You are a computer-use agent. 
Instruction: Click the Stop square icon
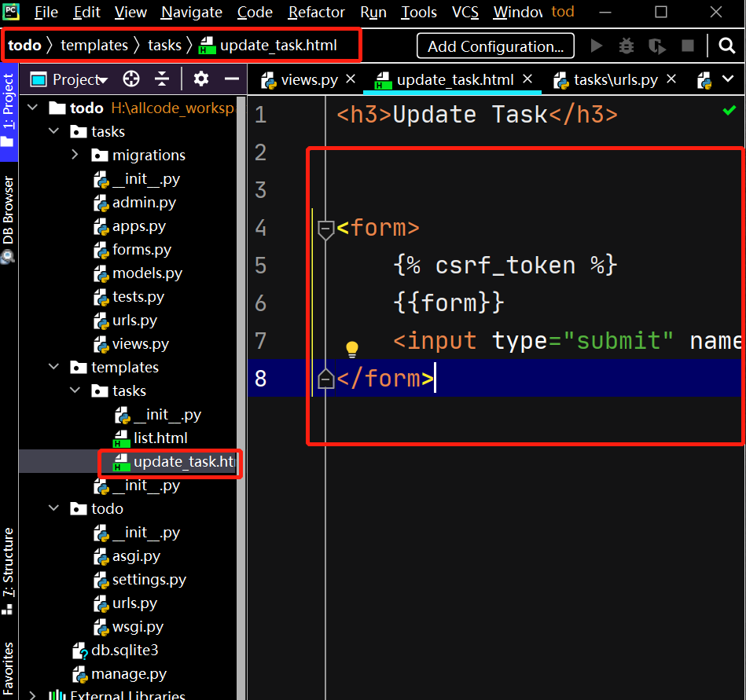(x=688, y=46)
